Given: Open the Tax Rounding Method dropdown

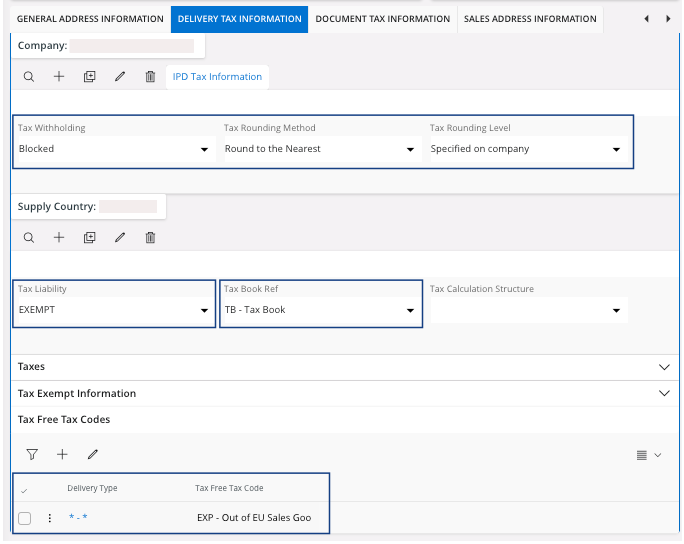Looking at the screenshot, I should click(410, 149).
